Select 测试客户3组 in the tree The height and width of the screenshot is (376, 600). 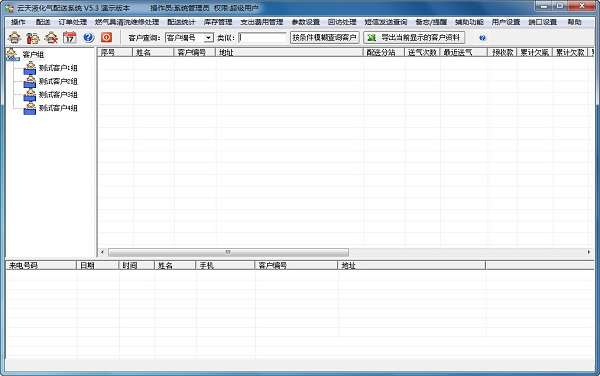[58, 94]
